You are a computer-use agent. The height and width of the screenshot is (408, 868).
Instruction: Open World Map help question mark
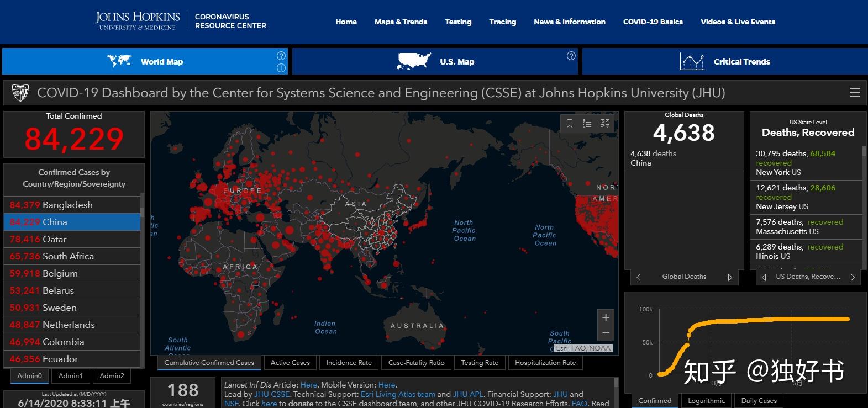pos(281,56)
